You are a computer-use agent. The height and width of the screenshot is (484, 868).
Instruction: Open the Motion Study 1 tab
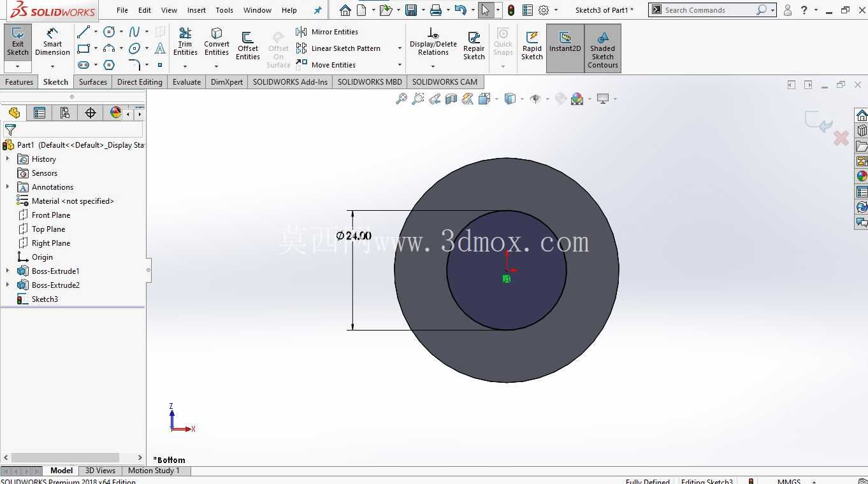coord(154,471)
